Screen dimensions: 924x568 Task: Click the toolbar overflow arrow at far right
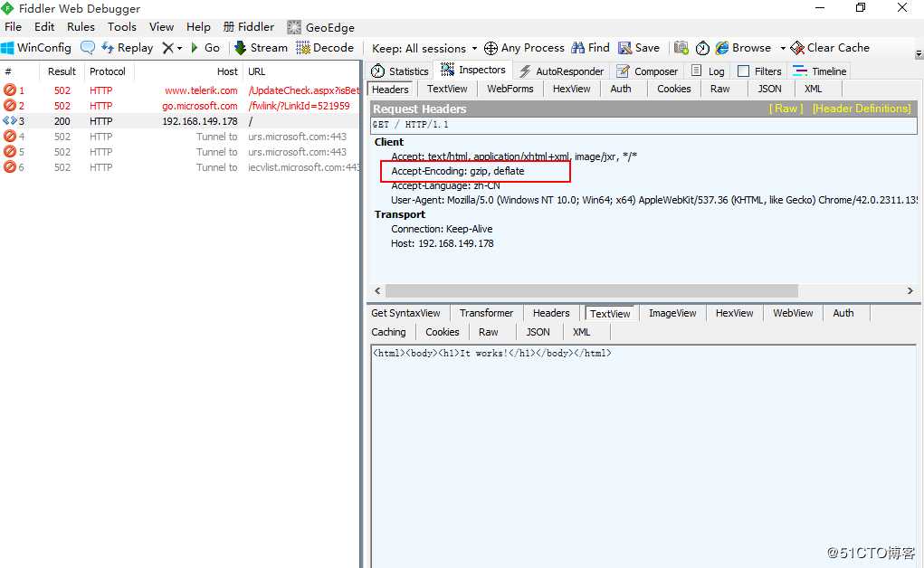[919, 53]
